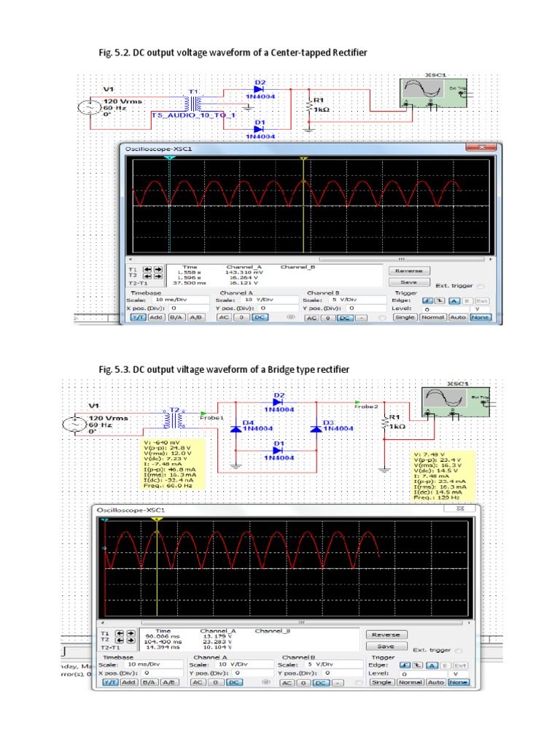Set Channel A coupling to 0 in lower oscilloscope
560x747 pixels.
click(x=215, y=682)
